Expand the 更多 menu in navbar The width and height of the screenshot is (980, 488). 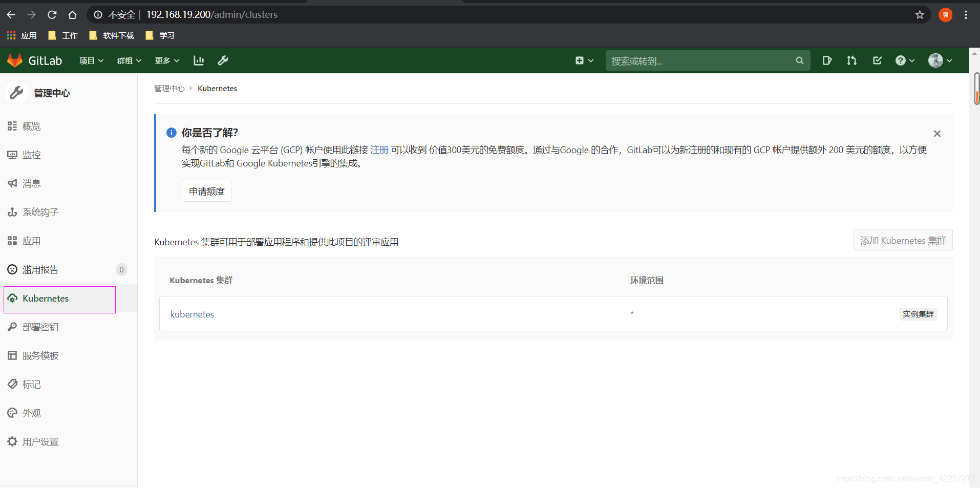pos(167,60)
